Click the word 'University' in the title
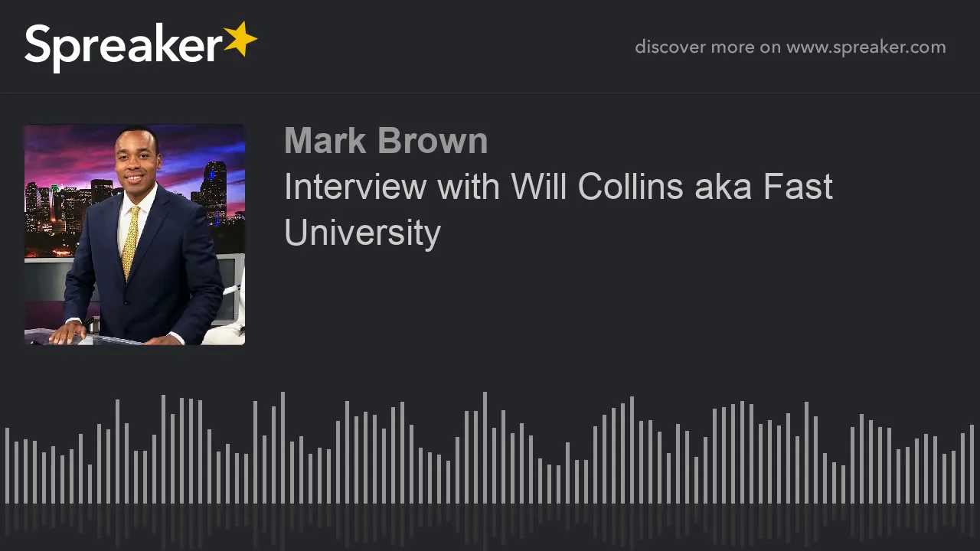980x551 pixels. 362,233
